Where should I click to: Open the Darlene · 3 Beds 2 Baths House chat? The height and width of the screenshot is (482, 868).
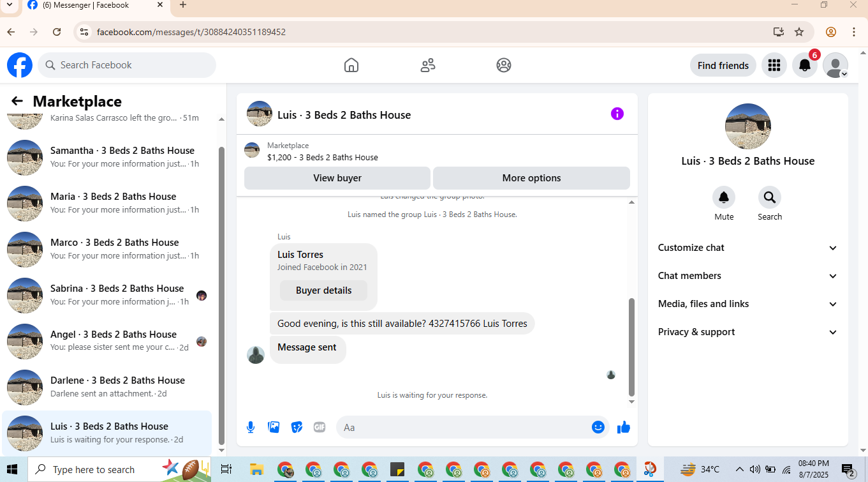[x=107, y=388]
